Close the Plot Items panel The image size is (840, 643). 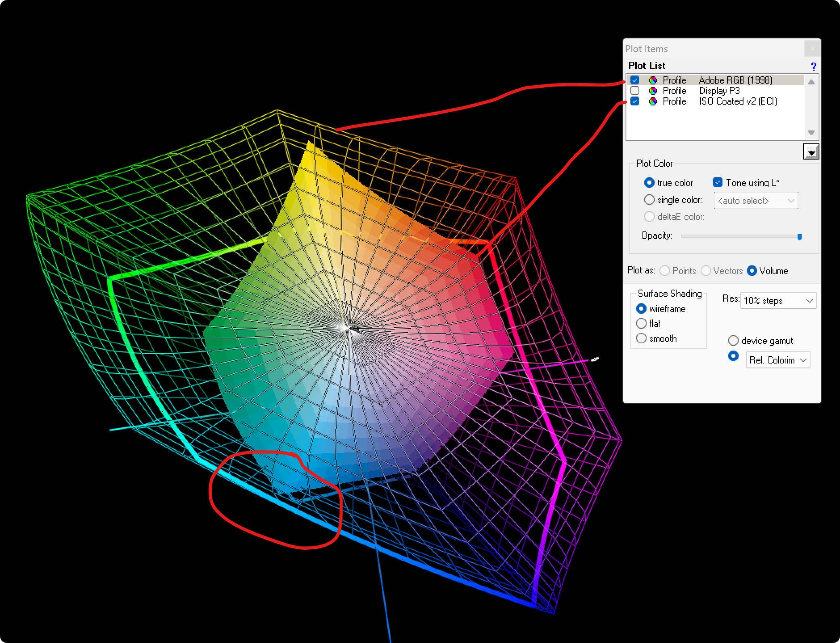[x=813, y=49]
